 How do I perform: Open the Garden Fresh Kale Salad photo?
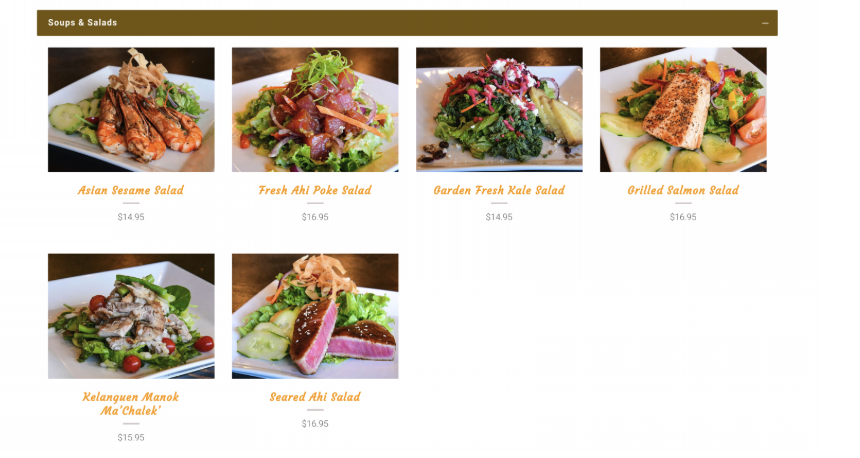tap(499, 110)
